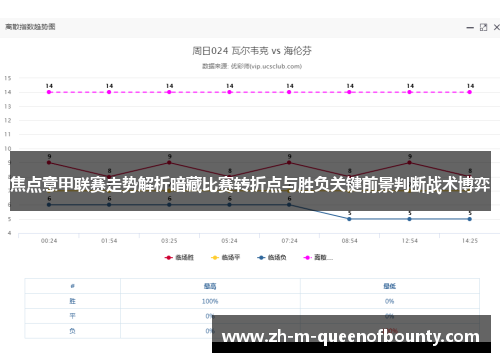
Task: Select the red 9 point at 07:24
Action: [x=289, y=163]
